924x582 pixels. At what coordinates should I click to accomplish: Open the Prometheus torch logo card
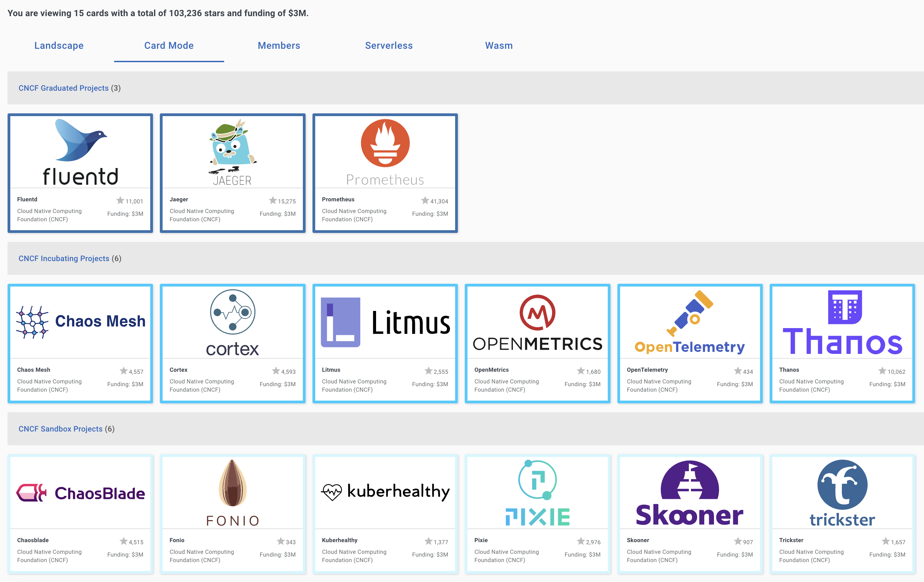[385, 143]
